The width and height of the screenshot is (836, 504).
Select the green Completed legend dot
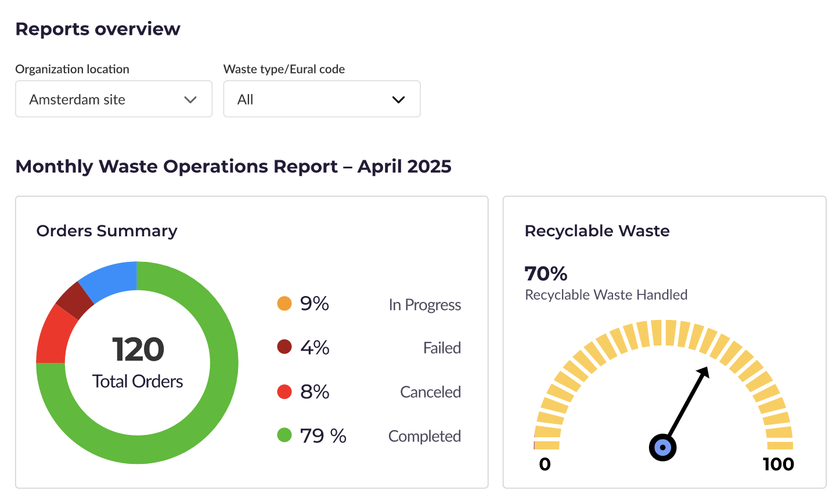pos(284,435)
